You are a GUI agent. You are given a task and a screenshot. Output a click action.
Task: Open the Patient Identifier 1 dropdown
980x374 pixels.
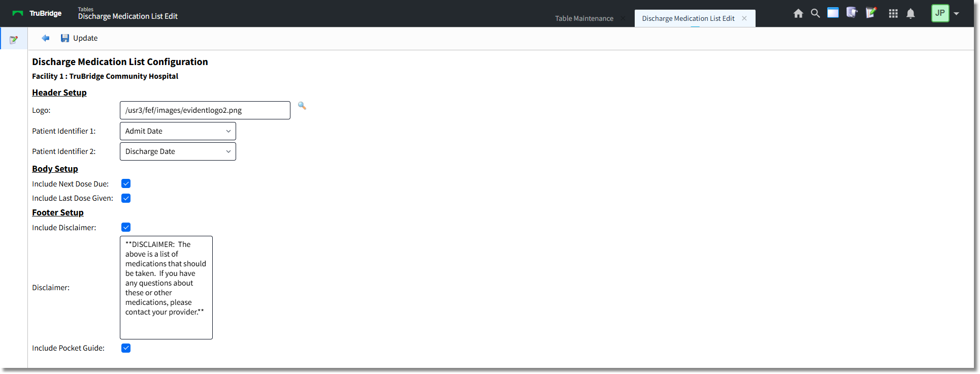pos(178,131)
